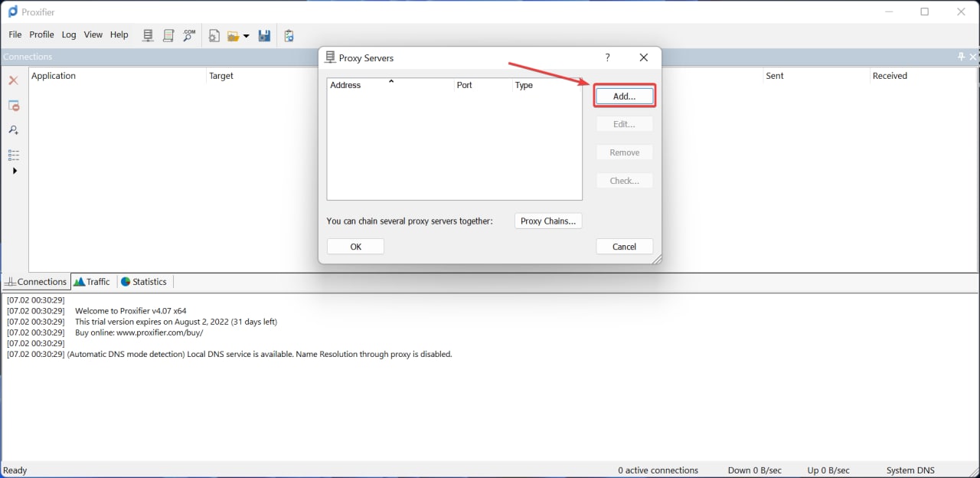Click the 'You can chain several proxy servers together' label

410,221
